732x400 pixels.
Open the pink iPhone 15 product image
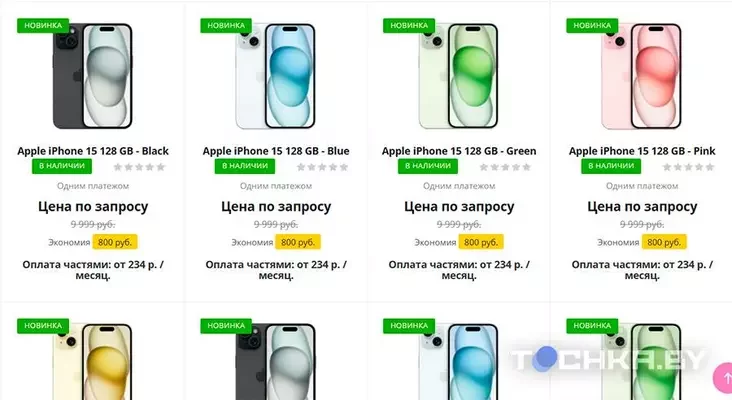641,76
